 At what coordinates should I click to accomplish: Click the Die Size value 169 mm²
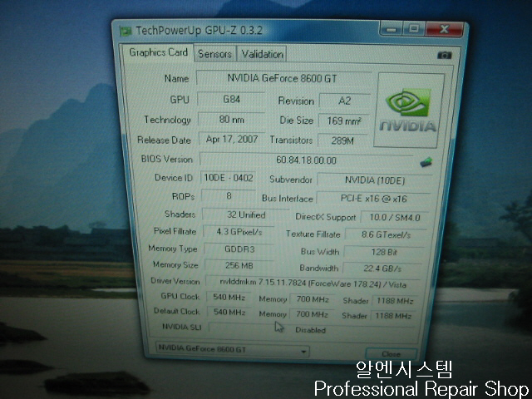[x=343, y=121]
